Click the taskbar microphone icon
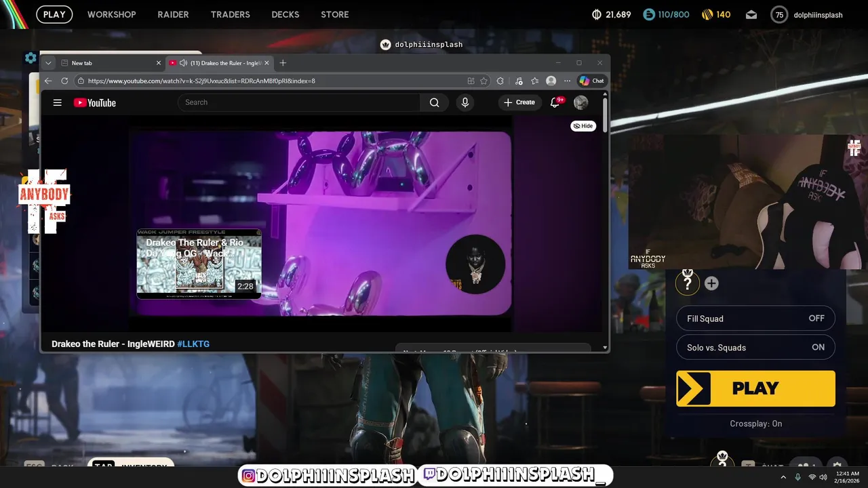 (798, 477)
